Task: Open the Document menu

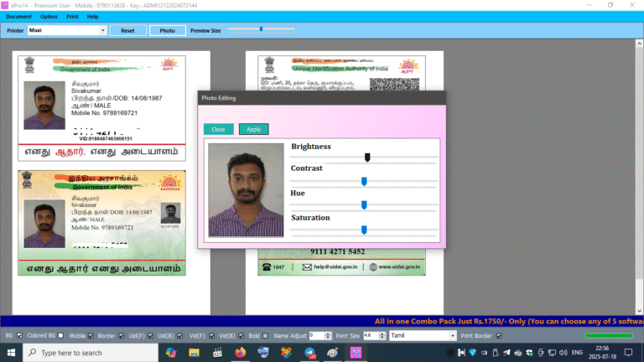Action: pos(18,17)
